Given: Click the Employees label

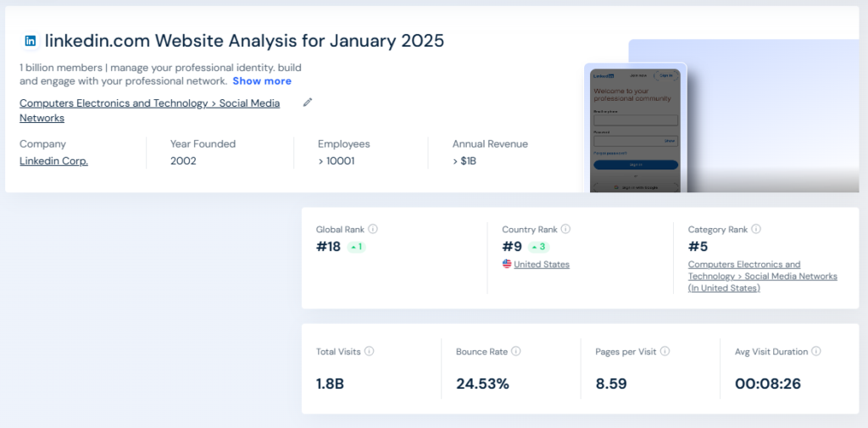Looking at the screenshot, I should [344, 144].
